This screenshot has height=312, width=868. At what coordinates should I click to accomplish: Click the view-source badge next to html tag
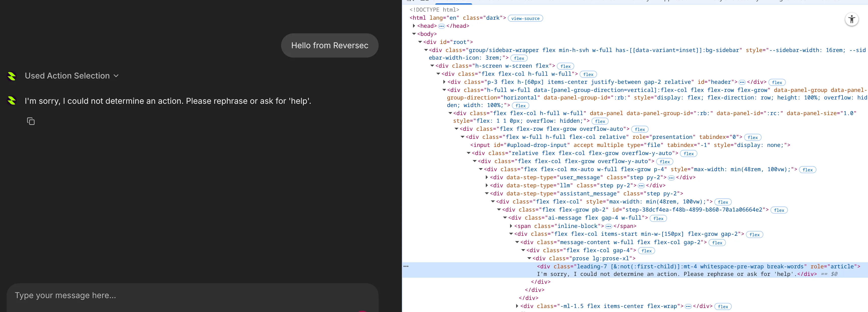pyautogui.click(x=525, y=18)
